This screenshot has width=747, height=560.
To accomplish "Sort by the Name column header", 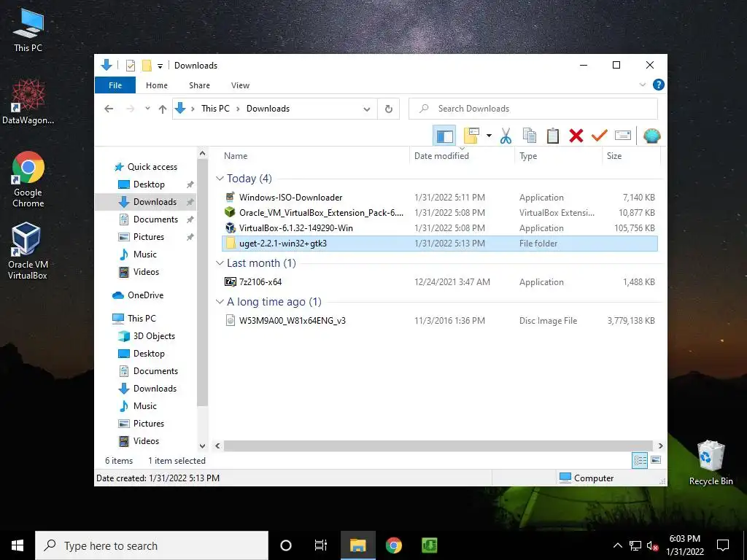I will 236,156.
